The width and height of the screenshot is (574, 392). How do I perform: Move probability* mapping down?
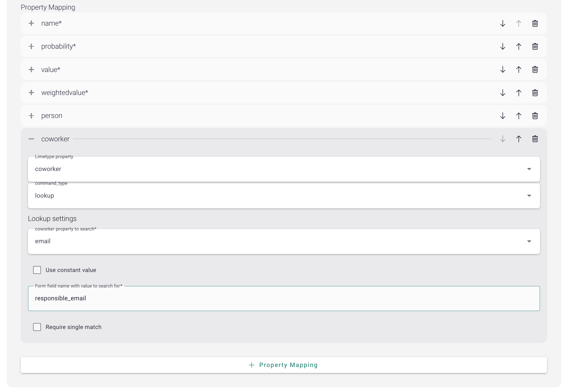[x=503, y=46]
